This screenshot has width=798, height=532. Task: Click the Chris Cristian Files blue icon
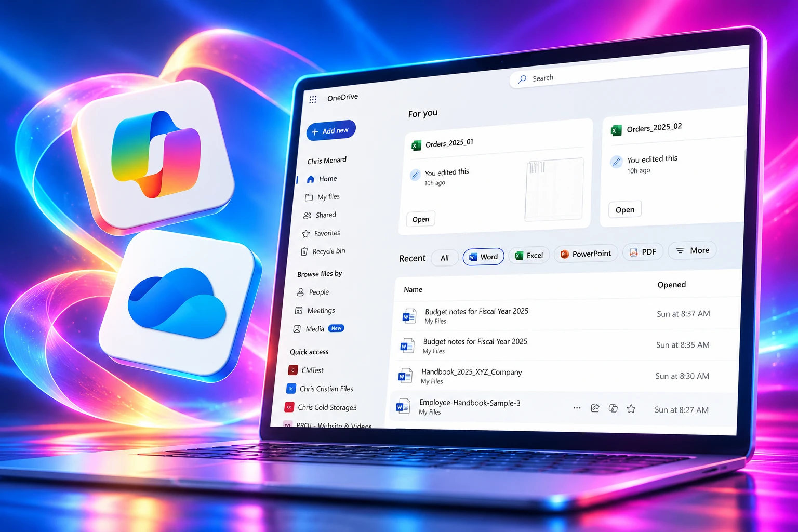point(291,389)
